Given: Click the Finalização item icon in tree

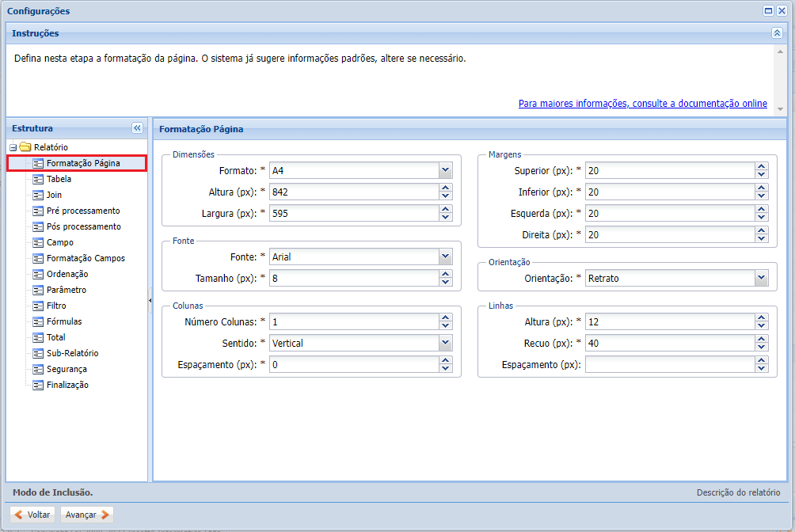Looking at the screenshot, I should click(37, 385).
